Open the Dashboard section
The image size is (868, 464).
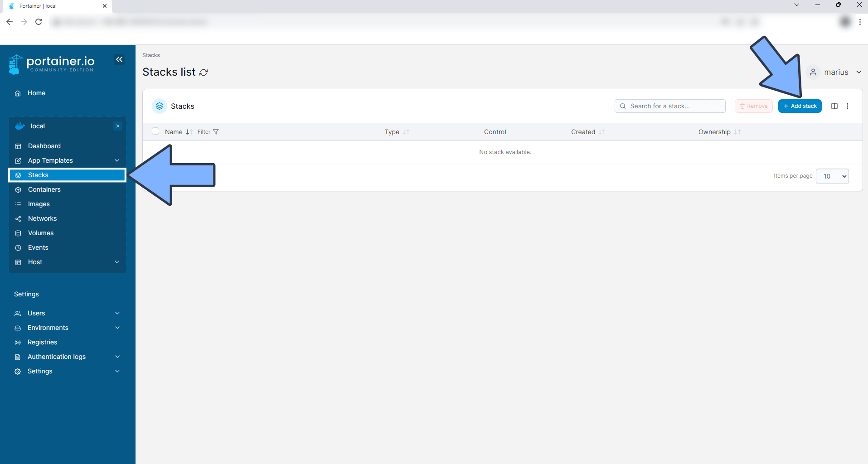44,146
